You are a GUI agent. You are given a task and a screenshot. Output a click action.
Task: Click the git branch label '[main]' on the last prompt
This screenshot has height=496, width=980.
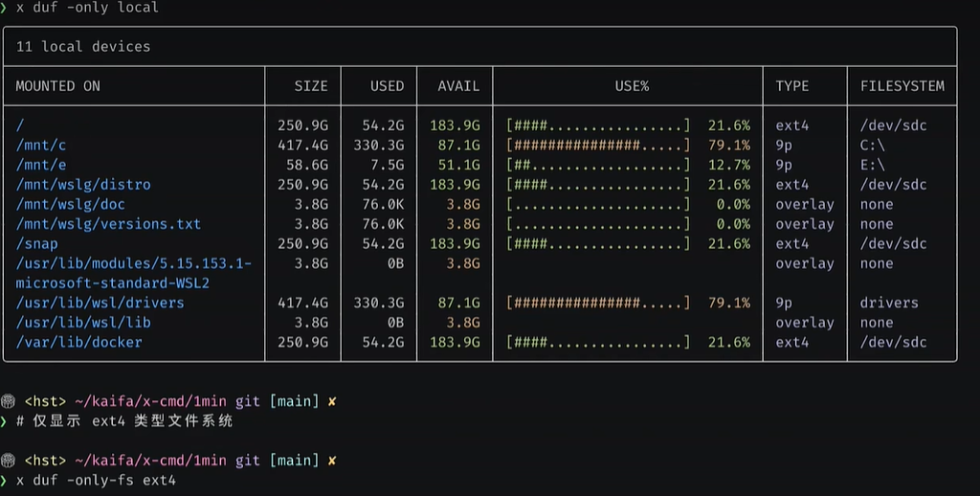[293, 461]
